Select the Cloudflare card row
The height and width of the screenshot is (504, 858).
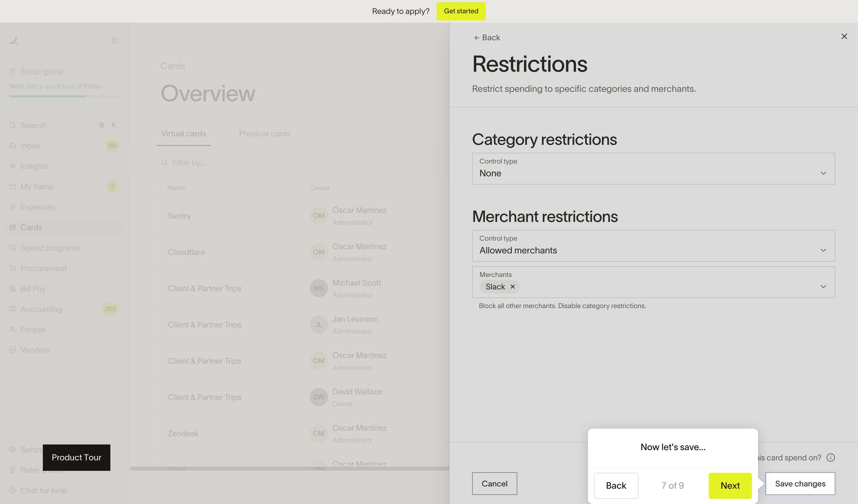[289, 252]
